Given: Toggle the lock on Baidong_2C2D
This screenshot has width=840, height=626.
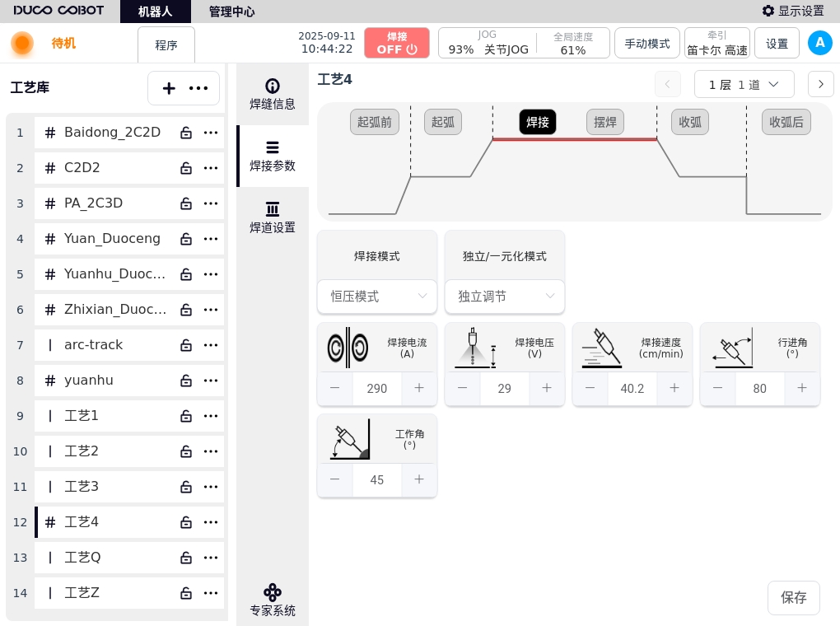Looking at the screenshot, I should pos(186,133).
